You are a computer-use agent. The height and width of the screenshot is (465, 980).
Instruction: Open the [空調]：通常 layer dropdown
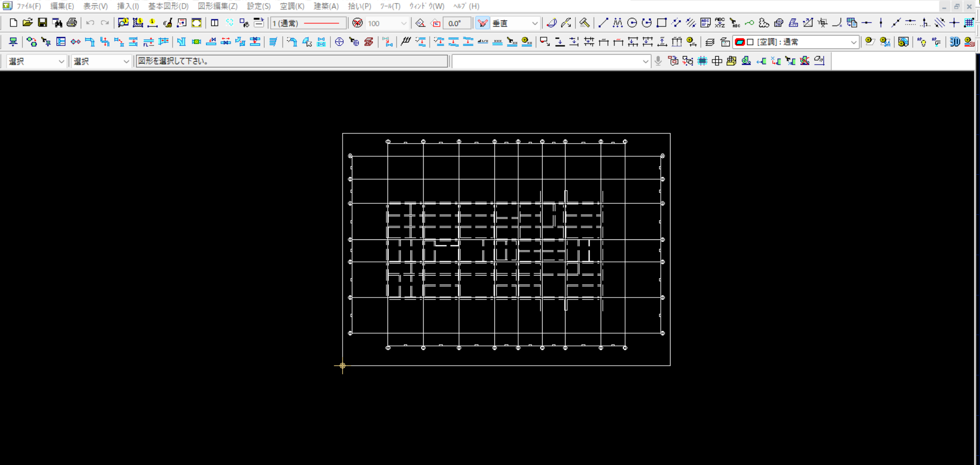point(796,42)
